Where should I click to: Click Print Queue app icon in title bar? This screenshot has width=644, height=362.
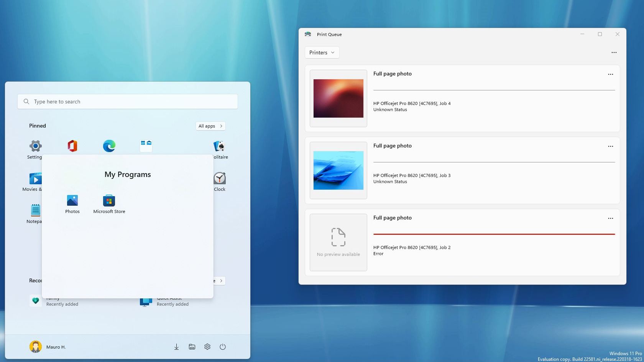[x=308, y=34]
